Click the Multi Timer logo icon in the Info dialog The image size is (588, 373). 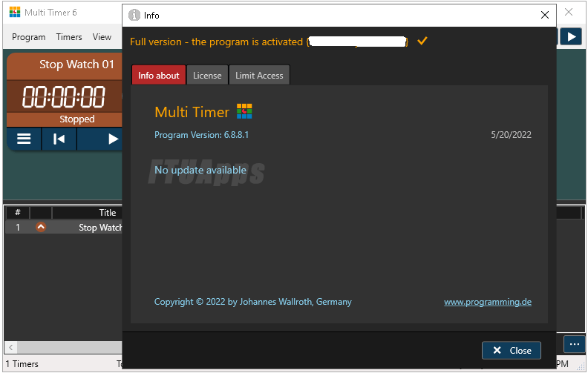(244, 111)
